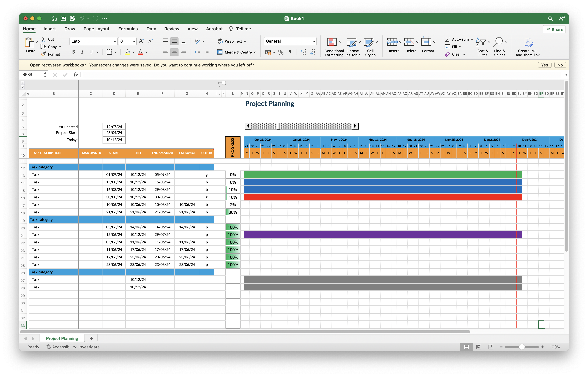Screen dimensions: 588x376
Task: Open the General number format dropdown
Action: 314,41
